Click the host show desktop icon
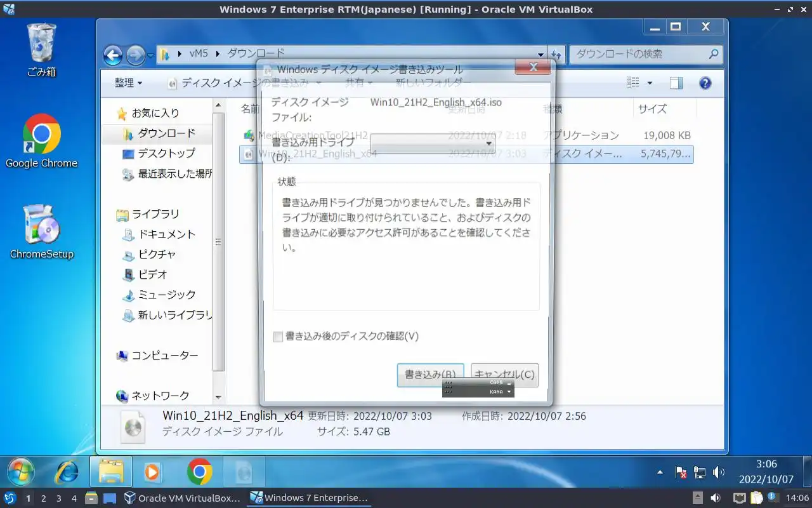 tap(110, 498)
